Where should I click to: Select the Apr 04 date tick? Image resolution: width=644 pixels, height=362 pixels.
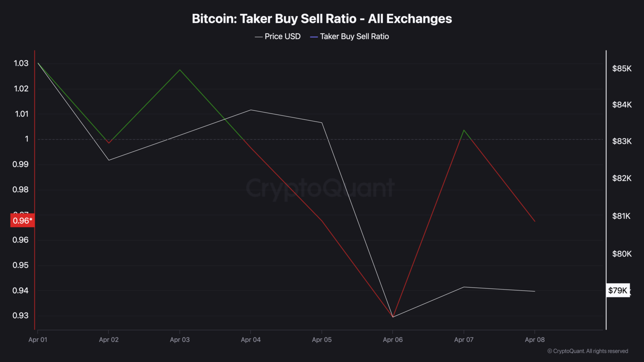click(x=251, y=339)
